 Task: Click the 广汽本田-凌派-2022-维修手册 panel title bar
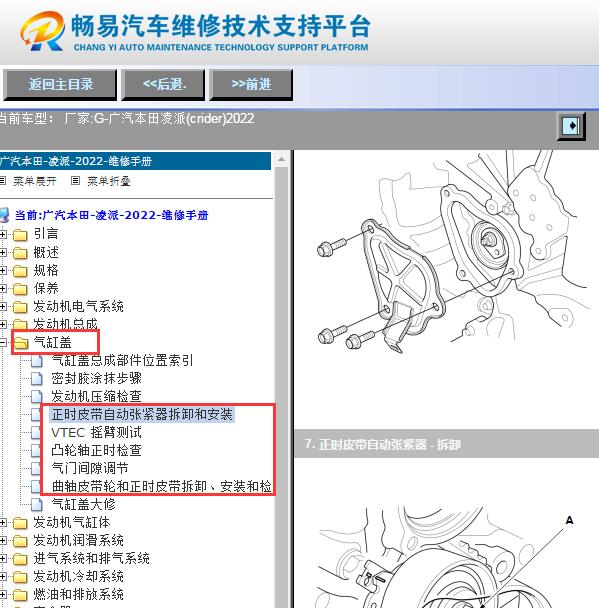click(x=135, y=161)
